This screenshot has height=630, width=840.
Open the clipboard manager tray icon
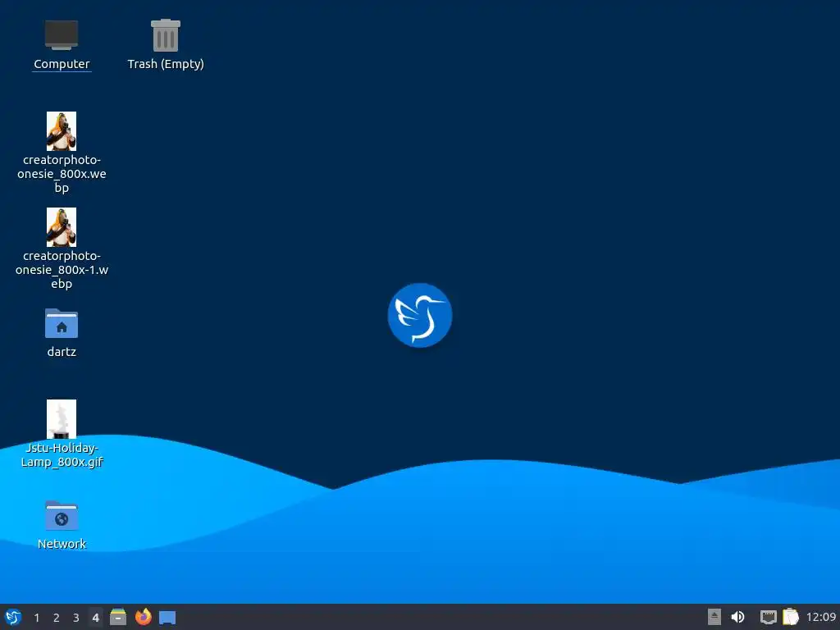coord(791,617)
